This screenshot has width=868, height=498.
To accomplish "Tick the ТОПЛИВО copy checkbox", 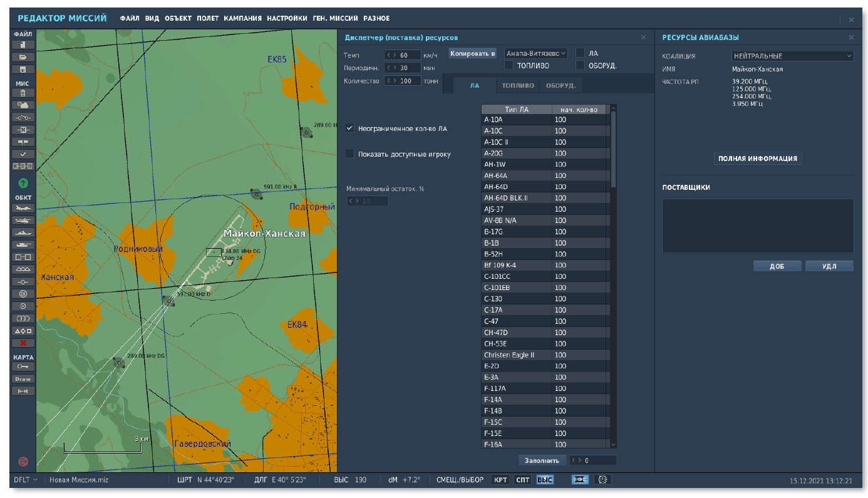I will click(509, 65).
